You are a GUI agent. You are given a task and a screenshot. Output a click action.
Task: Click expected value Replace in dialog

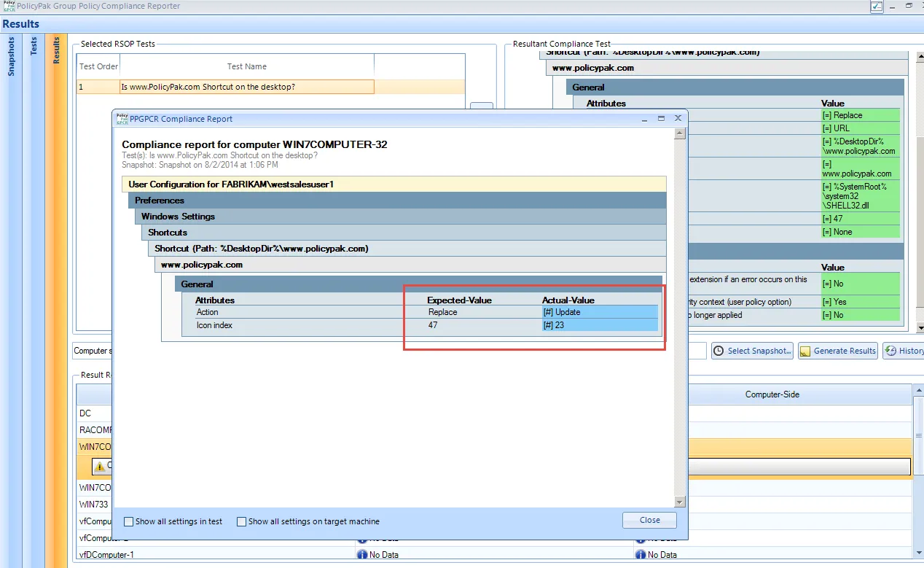(x=443, y=312)
